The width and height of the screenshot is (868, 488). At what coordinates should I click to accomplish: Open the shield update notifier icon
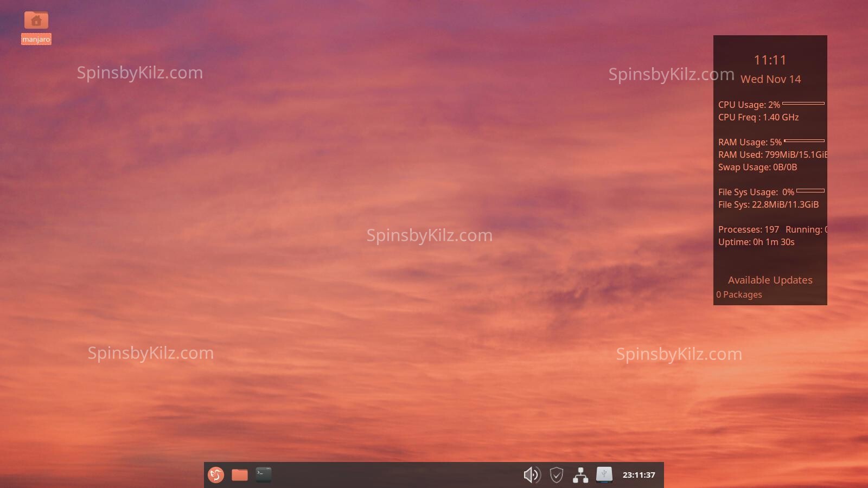(557, 475)
